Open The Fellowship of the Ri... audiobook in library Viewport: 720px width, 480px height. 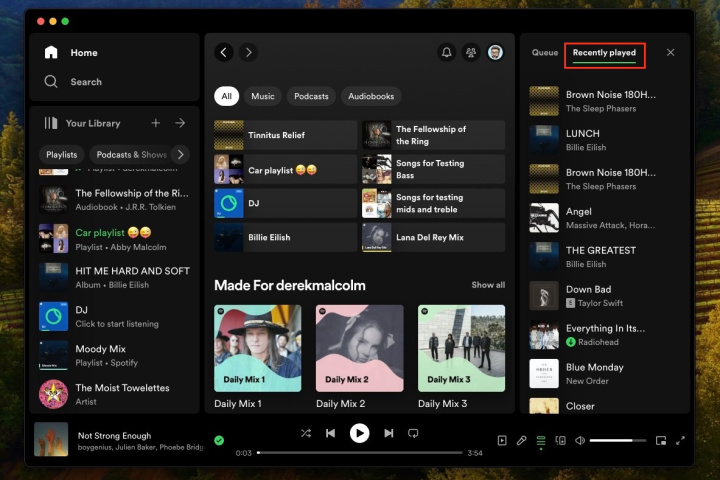click(x=115, y=200)
